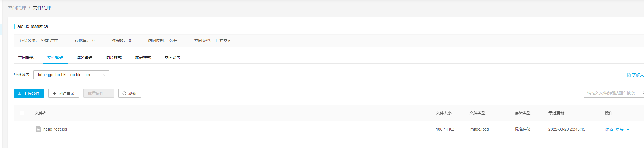Click the head_test.jpg file name
This screenshot has width=644, height=148.
pos(55,129)
